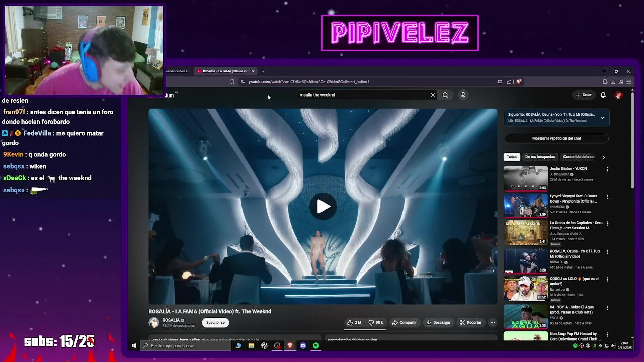
Task: Open browser extensions puzzle icon
Action: [x=605, y=82]
